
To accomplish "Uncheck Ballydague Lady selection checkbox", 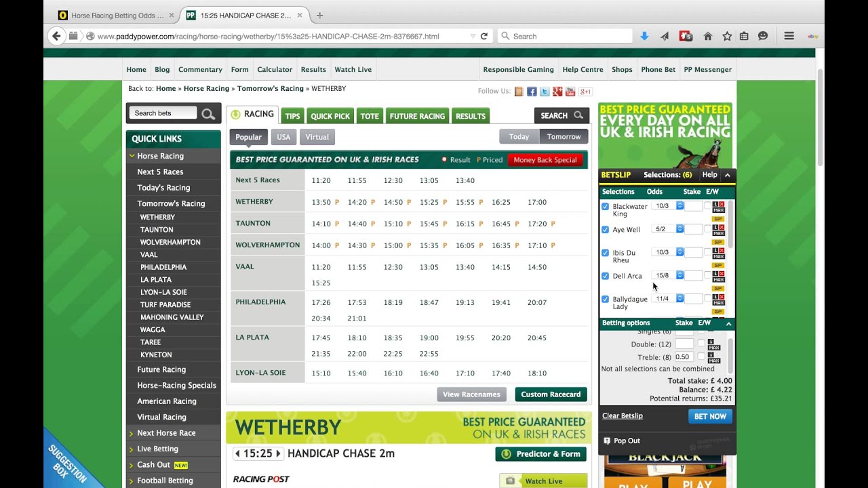I will click(x=605, y=299).
